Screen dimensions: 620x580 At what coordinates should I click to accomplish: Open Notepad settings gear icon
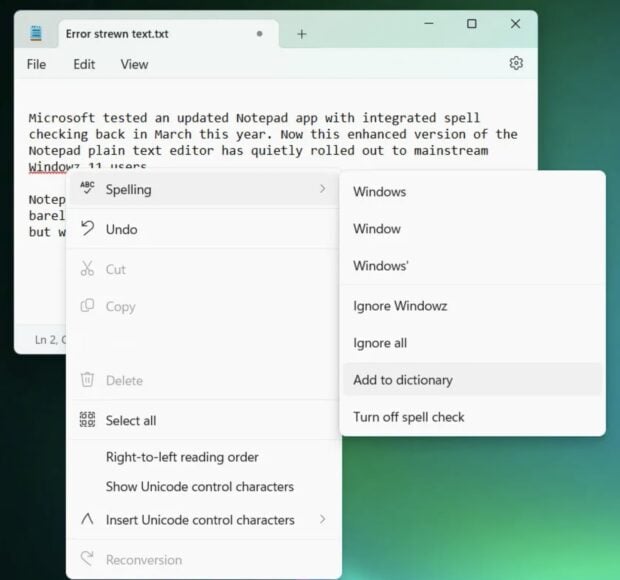pyautogui.click(x=516, y=63)
